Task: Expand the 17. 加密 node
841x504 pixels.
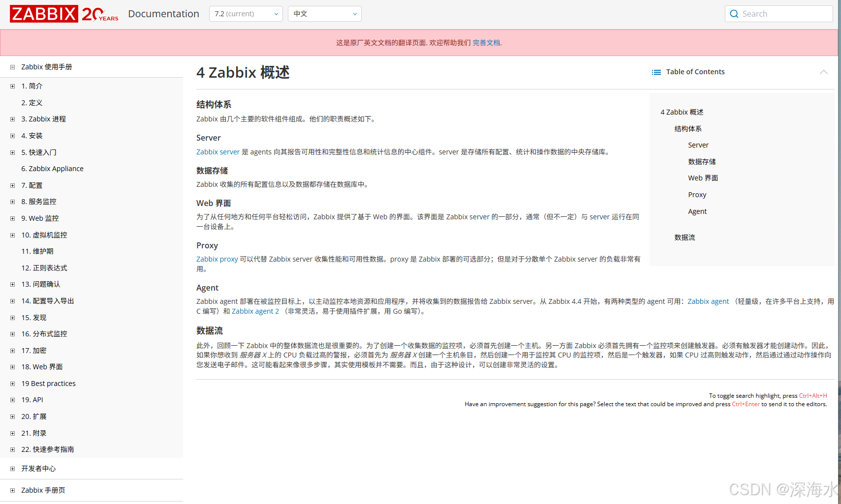Action: click(13, 351)
